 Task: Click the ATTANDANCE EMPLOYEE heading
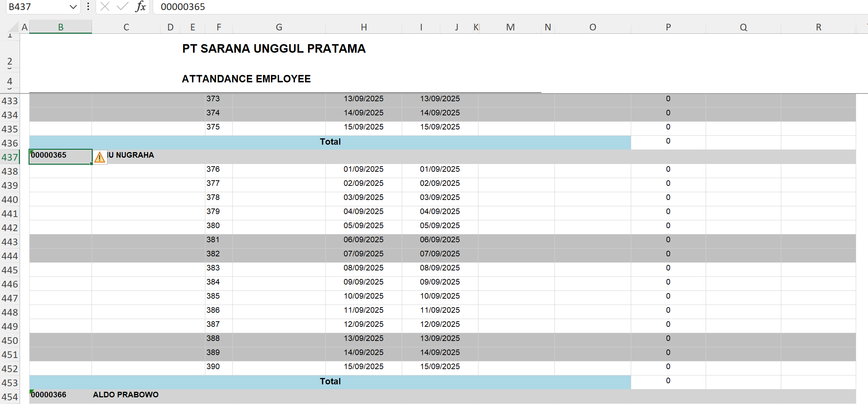point(246,79)
